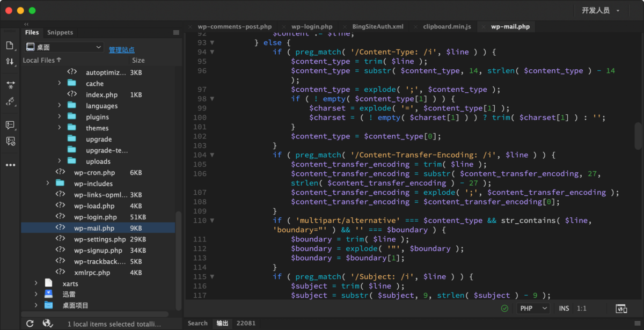Select the wp-cron.php file icon
This screenshot has width=644, height=330.
tap(60, 172)
